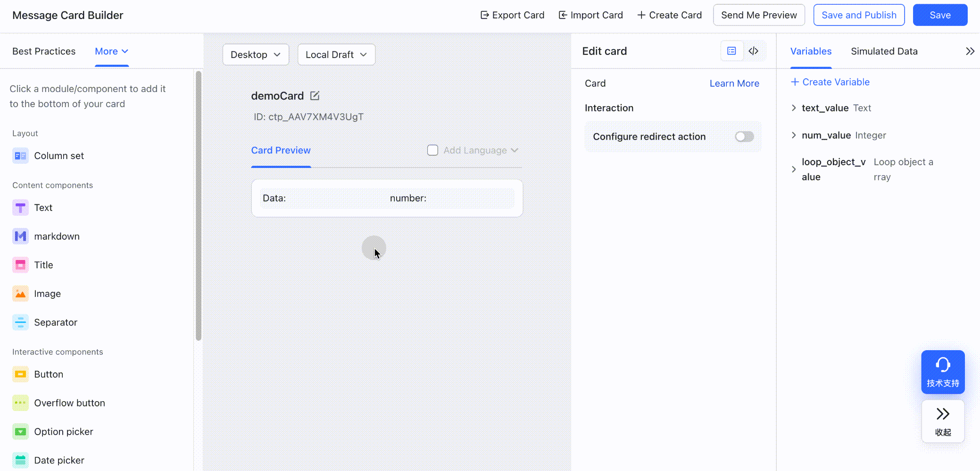Open the Add Language dropdown arrow
The image size is (980, 471).
tap(515, 151)
